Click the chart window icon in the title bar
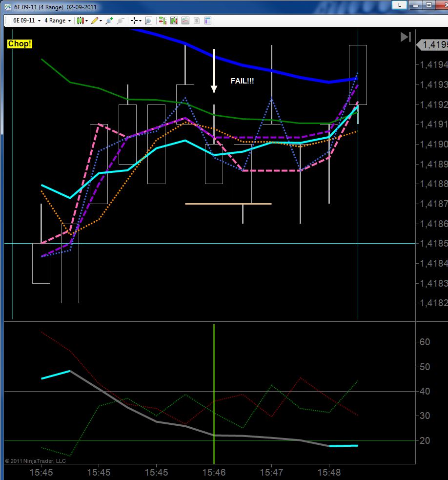Viewport: 448px width, 480px height. (7, 7)
